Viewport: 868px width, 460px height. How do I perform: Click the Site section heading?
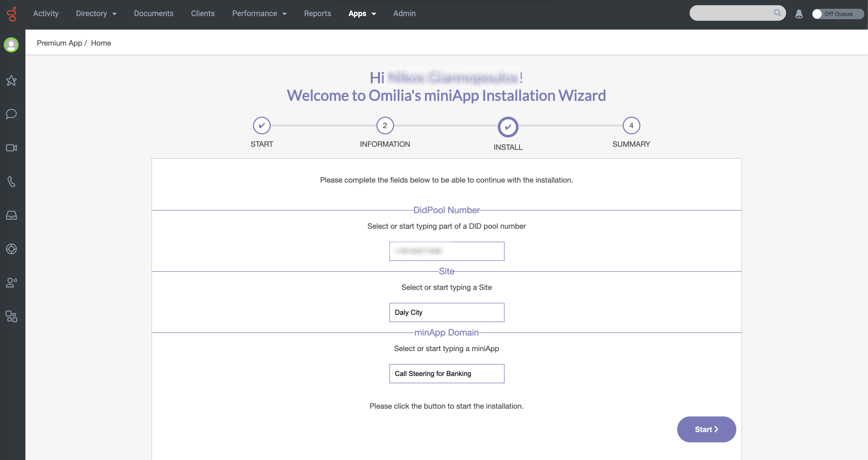[446, 271]
